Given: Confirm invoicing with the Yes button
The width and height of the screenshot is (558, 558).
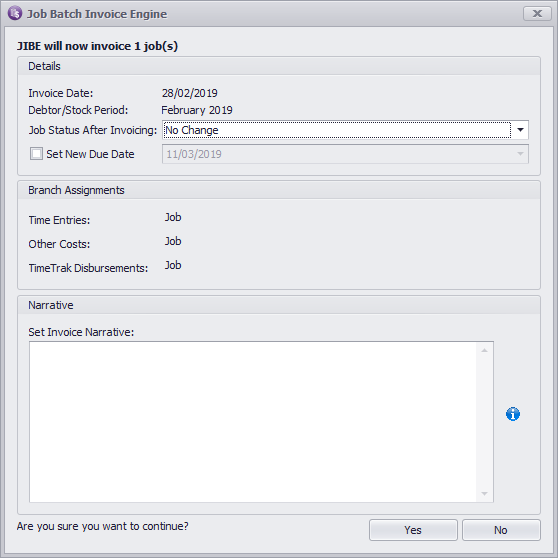Looking at the screenshot, I should (x=413, y=530).
